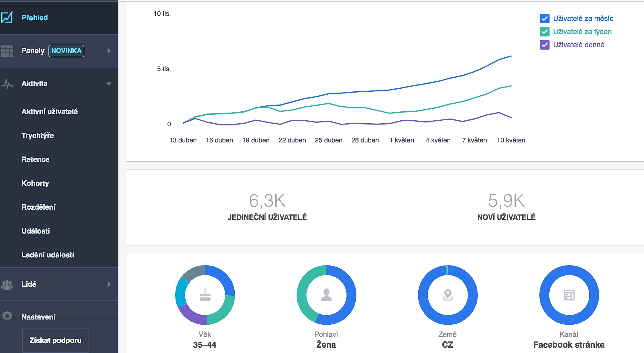This screenshot has width=644, height=353.
Task: Click the Přehled chart icon
Action: [x=7, y=17]
